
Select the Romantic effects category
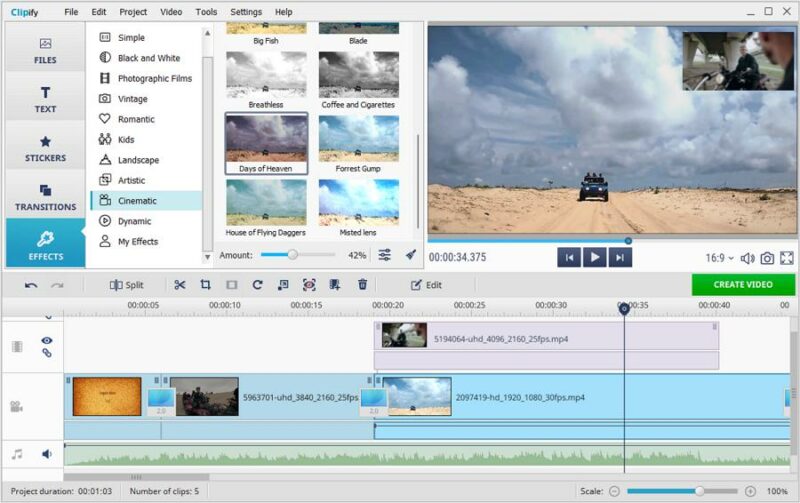146,119
